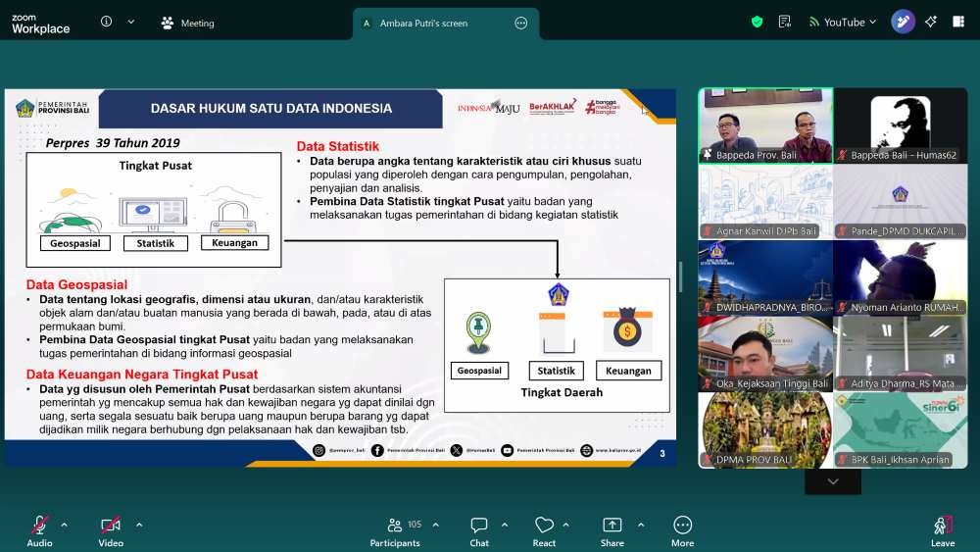Select Bappeda Prov. Bali video tile
Image resolution: width=980 pixels, height=552 pixels.
(765, 125)
